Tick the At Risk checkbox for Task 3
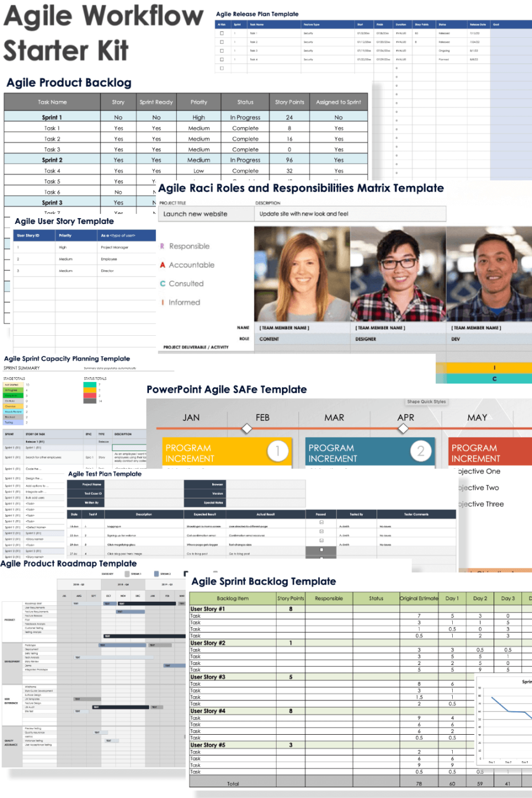 (x=222, y=51)
